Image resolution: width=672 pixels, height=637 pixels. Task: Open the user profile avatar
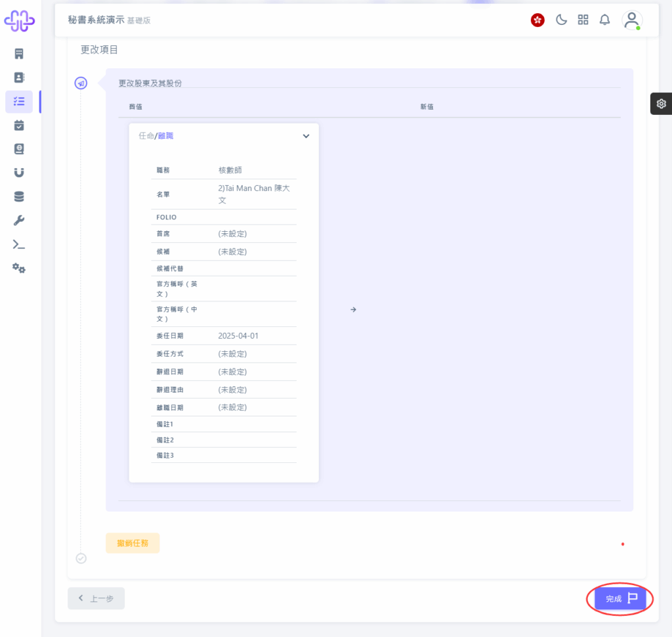(x=632, y=20)
